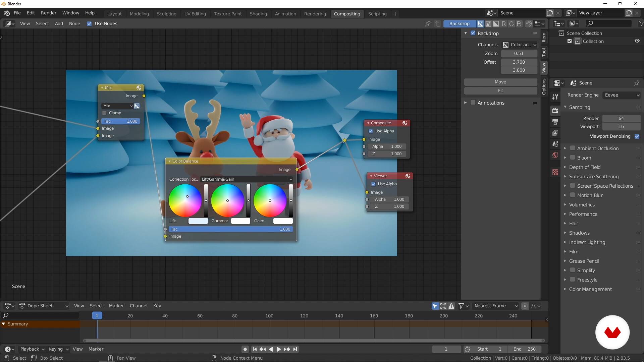Pin the properties editor context

(636, 83)
